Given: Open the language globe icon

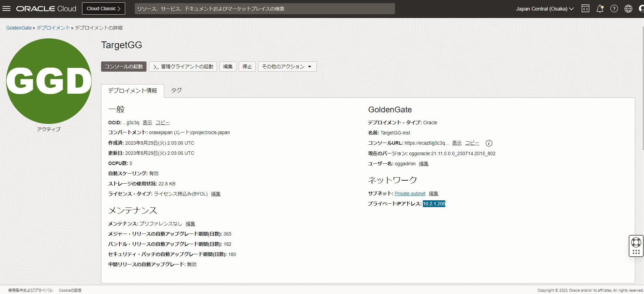Looking at the screenshot, I should click(x=628, y=8).
